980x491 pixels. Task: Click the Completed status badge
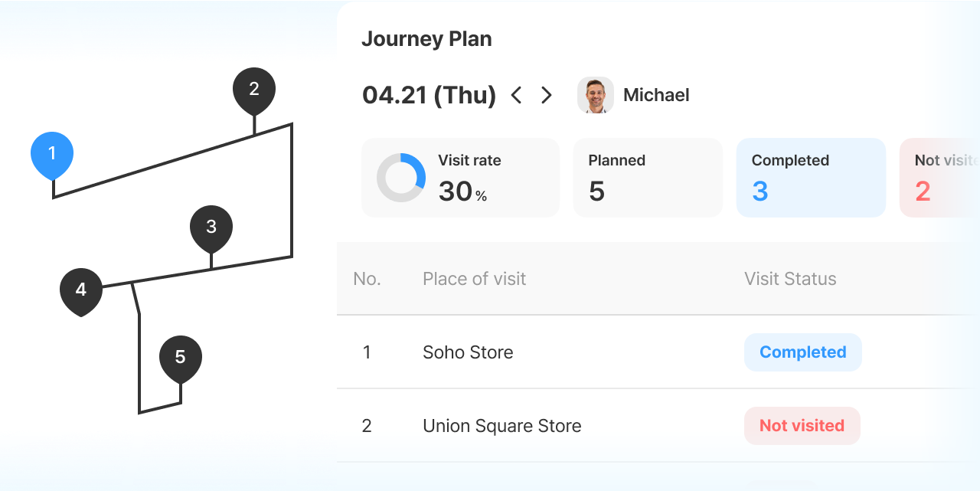(x=803, y=352)
